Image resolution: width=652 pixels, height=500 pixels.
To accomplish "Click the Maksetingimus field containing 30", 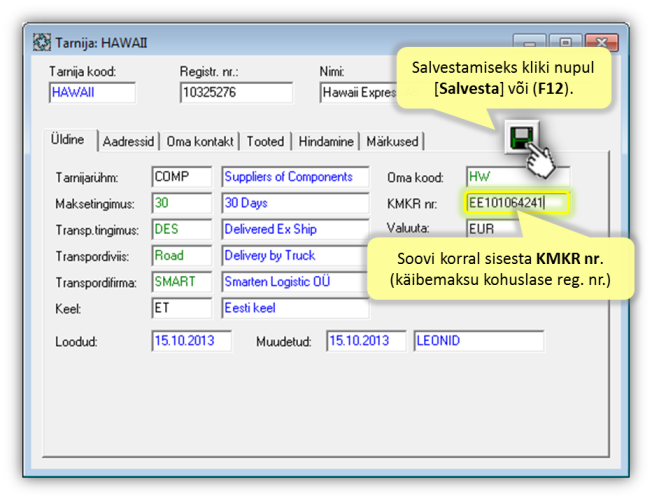I will coord(181,203).
